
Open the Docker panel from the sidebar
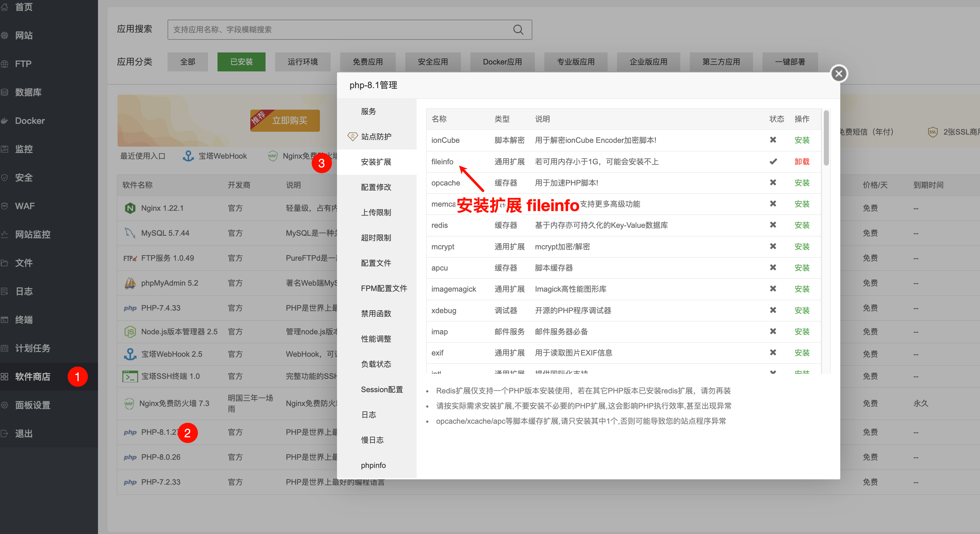(x=29, y=121)
